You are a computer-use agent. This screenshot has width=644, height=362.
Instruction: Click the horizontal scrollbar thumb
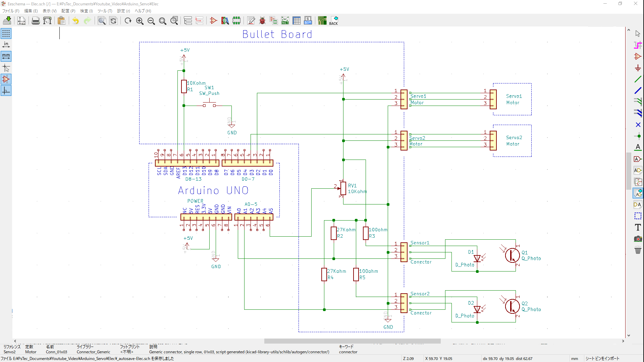coord(352,341)
